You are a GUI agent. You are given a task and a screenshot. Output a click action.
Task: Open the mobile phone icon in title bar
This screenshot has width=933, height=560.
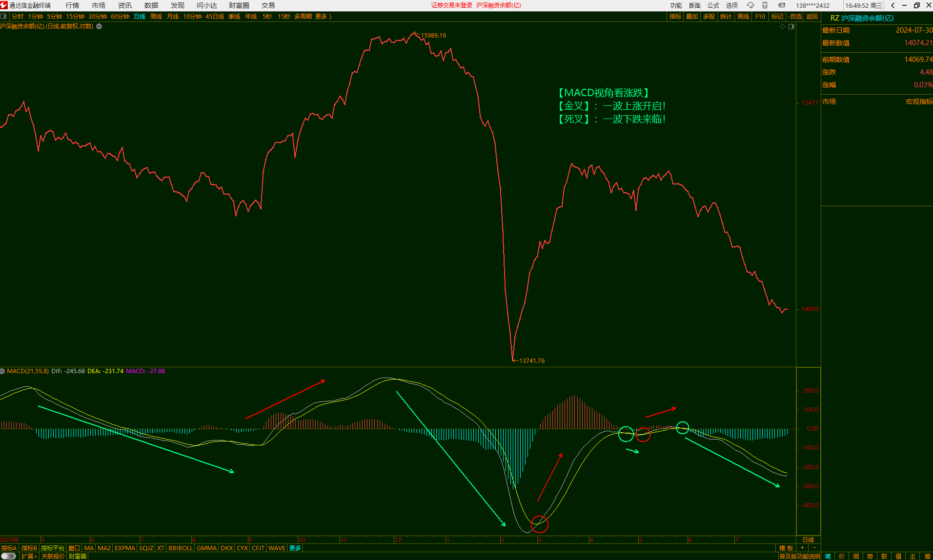(x=765, y=5)
